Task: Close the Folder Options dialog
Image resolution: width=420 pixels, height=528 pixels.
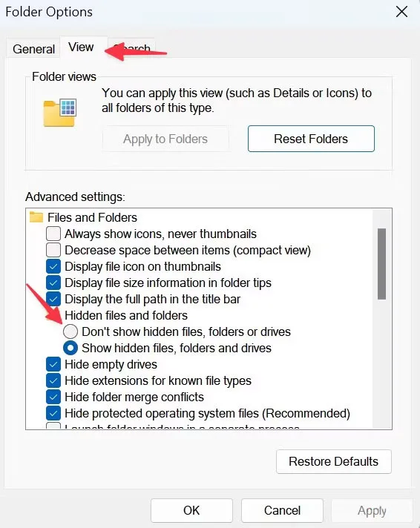Action: (x=401, y=12)
